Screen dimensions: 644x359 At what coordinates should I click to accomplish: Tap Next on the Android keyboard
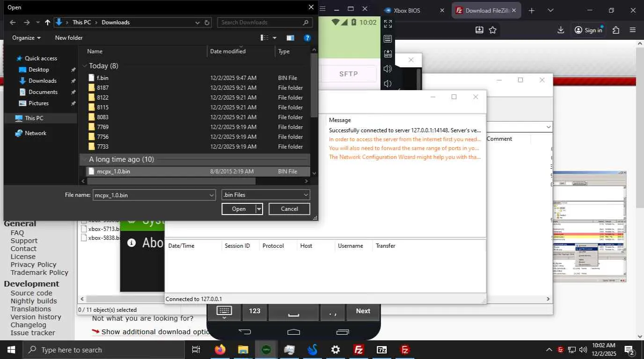click(363, 311)
